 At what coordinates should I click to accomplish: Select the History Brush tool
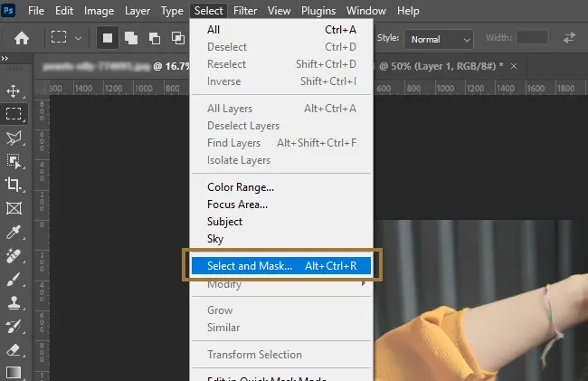point(14,327)
